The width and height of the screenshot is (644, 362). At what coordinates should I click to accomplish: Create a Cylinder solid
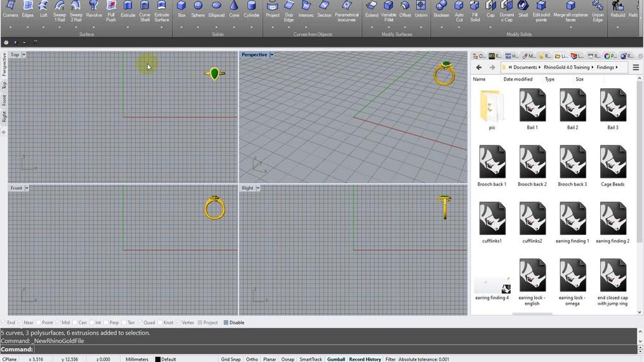coord(252,10)
